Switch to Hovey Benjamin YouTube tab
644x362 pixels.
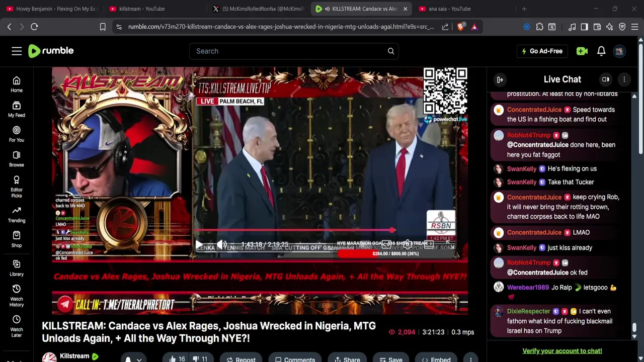pos(51,9)
